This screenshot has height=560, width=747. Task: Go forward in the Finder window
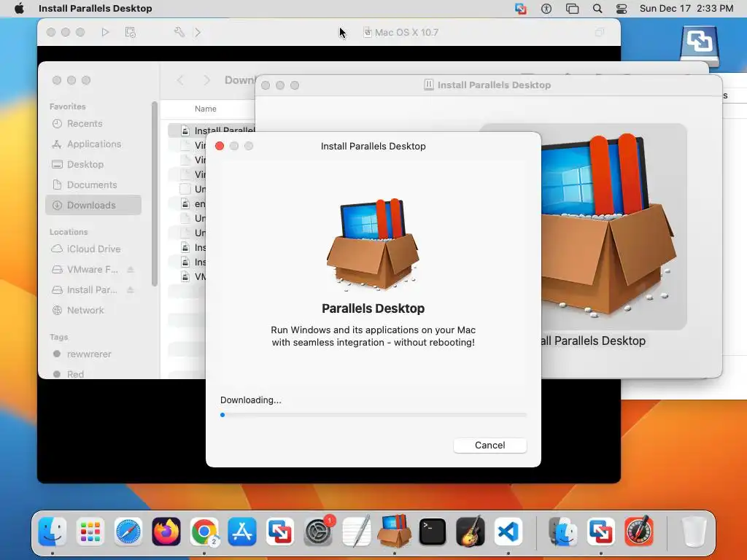[206, 80]
